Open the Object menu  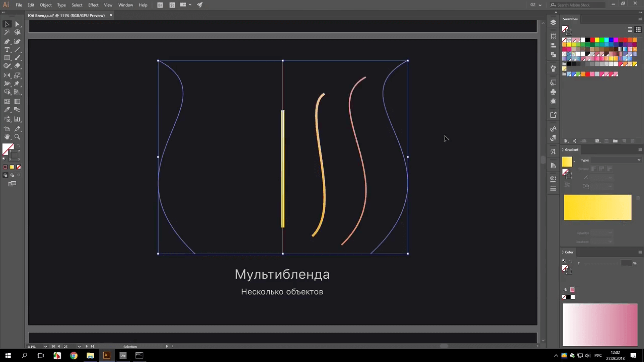tap(46, 5)
